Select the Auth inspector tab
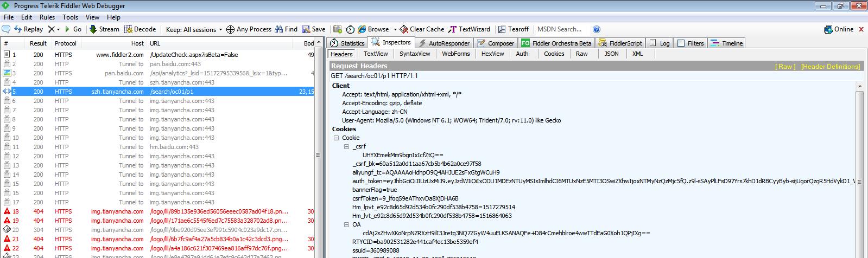This screenshot has width=868, height=258. click(x=522, y=54)
